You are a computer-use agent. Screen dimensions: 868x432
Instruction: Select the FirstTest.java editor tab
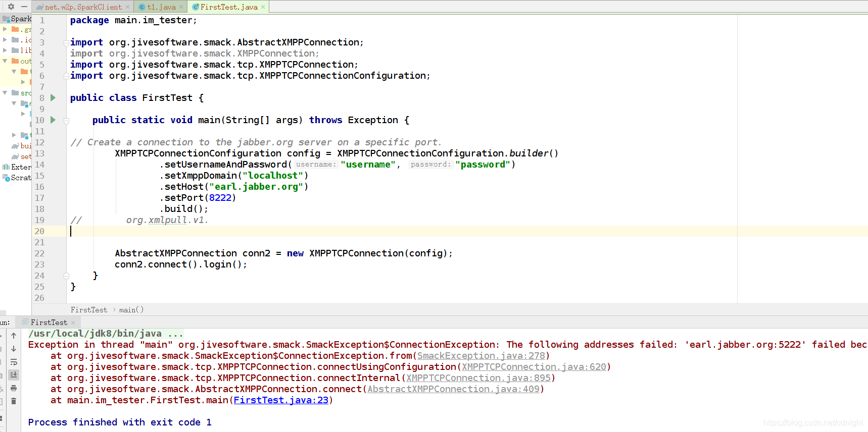(228, 7)
